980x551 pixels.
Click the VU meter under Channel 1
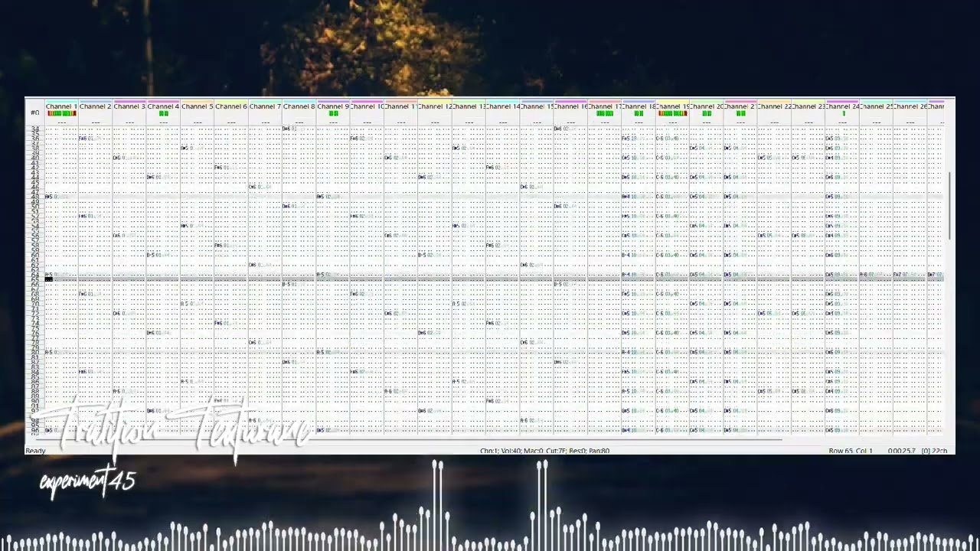click(x=61, y=114)
